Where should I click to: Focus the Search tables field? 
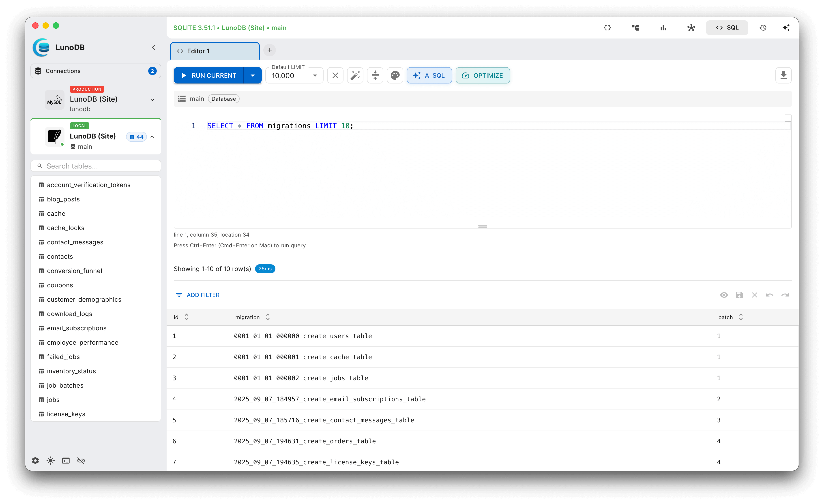click(x=96, y=166)
